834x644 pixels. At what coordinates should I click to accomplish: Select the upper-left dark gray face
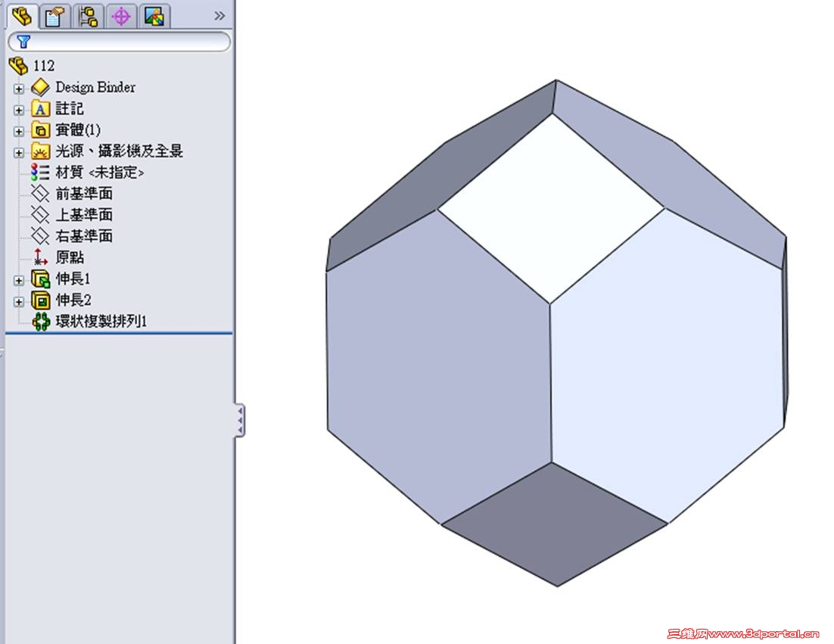coord(441,176)
